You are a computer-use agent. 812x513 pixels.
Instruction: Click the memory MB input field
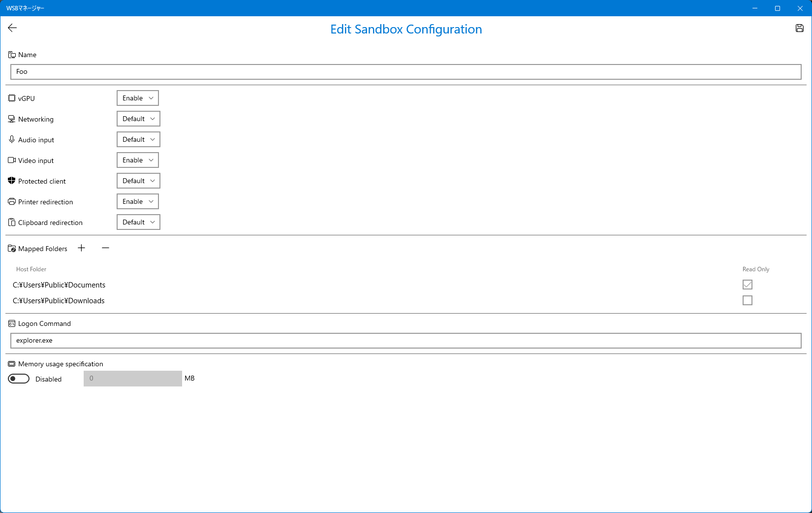(133, 379)
